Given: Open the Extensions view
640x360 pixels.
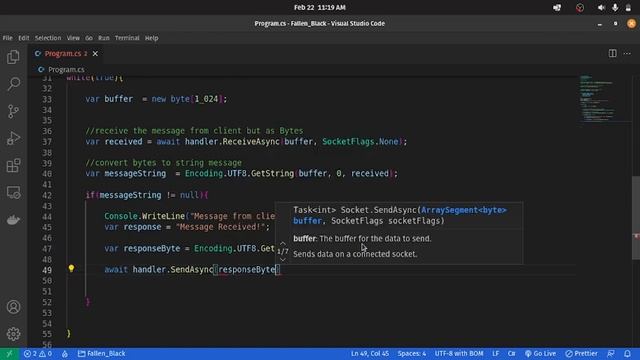Looking at the screenshot, I should (13, 165).
